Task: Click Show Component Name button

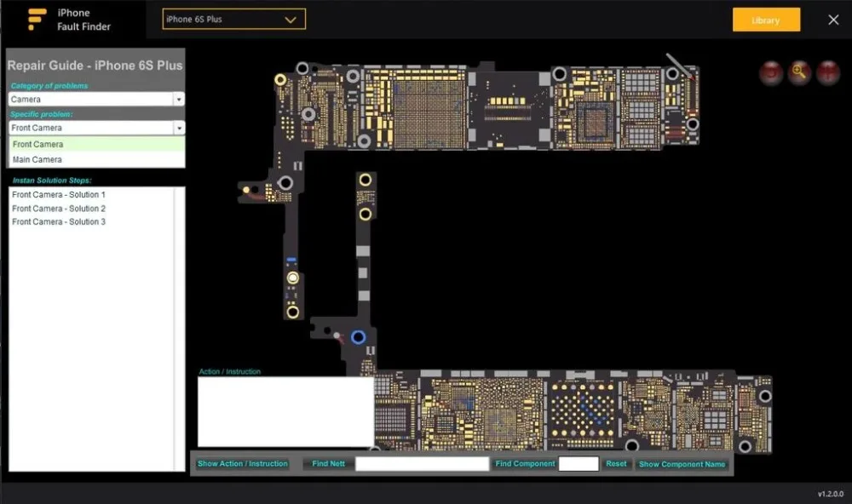Action: pos(682,464)
